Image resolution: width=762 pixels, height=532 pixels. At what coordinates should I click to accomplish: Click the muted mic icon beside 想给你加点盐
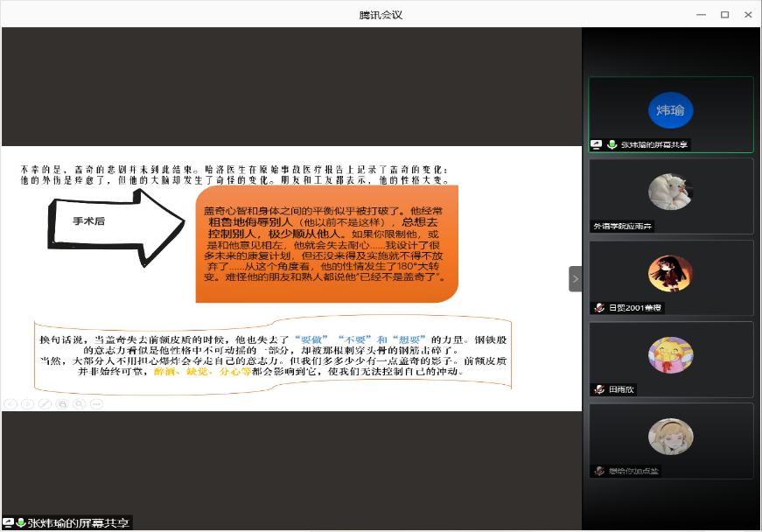pos(599,471)
